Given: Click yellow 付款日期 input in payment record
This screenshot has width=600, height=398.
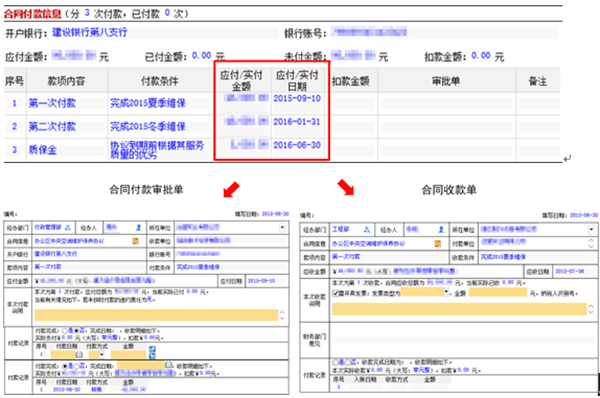Looking at the screenshot, I should coord(63,354).
